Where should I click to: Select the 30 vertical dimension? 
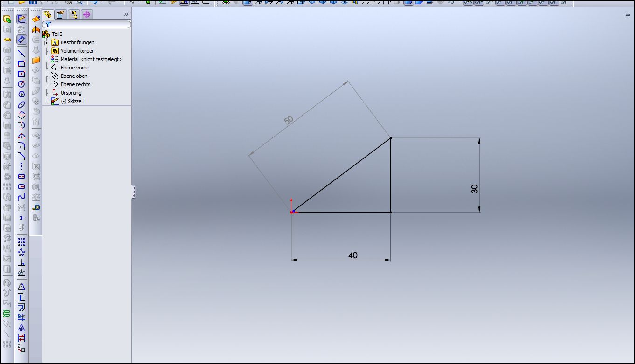tap(475, 189)
